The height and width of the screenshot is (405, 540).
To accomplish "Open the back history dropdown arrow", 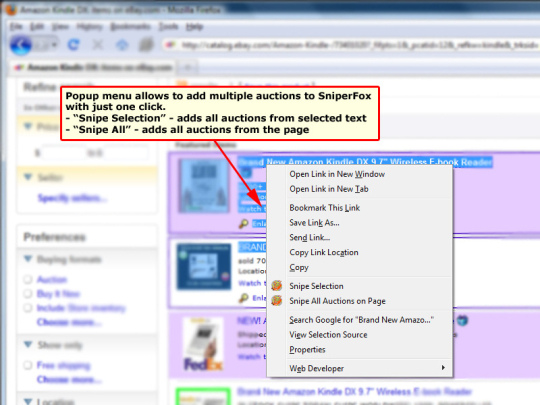I will 54,45.
